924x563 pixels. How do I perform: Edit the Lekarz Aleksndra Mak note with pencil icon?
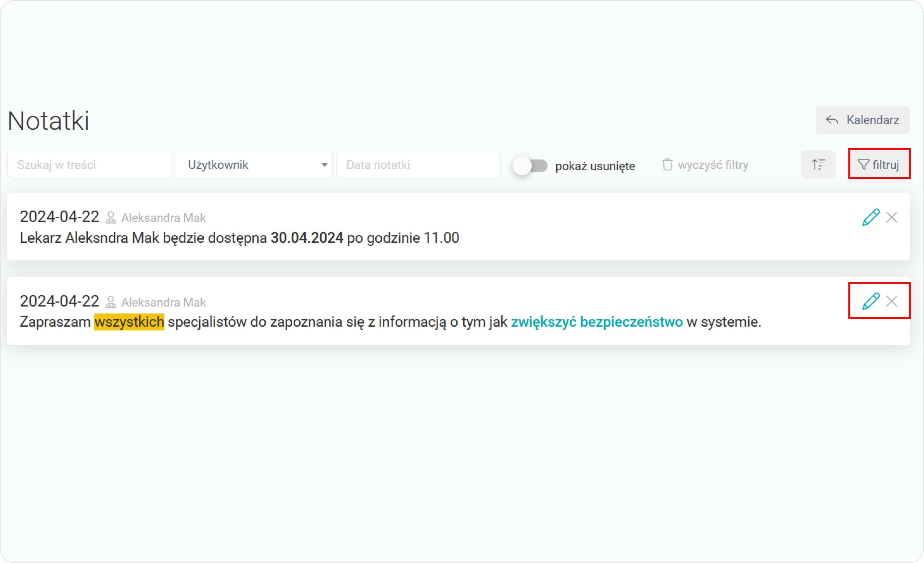[x=870, y=217]
